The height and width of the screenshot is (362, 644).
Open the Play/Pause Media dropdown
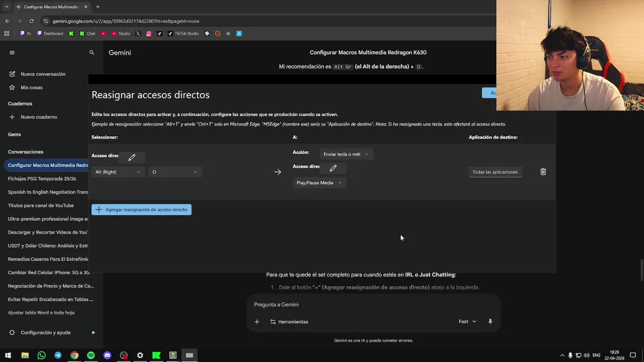pos(319,183)
